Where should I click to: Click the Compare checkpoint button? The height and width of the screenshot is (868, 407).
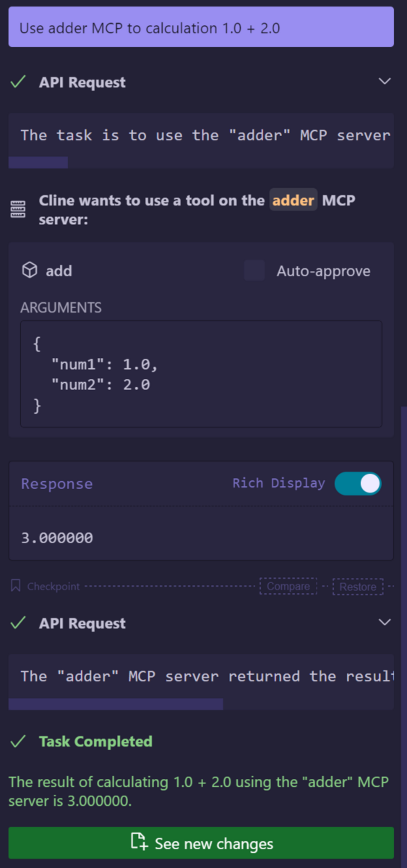pyautogui.click(x=288, y=586)
